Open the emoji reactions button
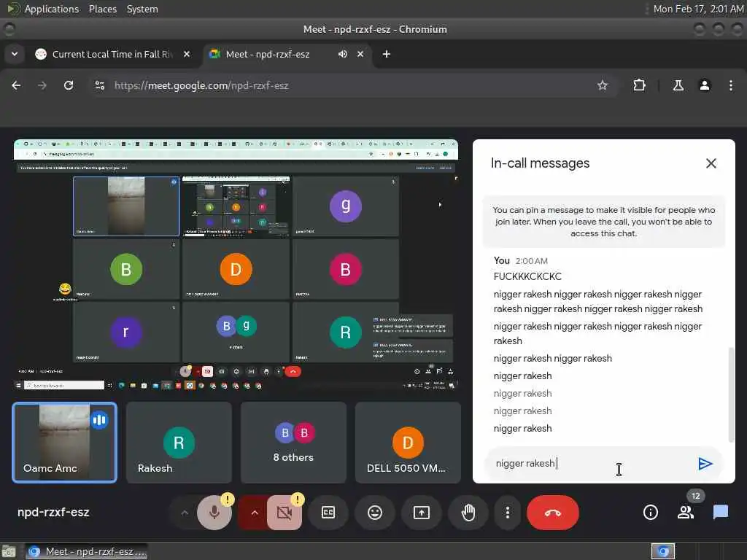The image size is (747, 560). (375, 513)
